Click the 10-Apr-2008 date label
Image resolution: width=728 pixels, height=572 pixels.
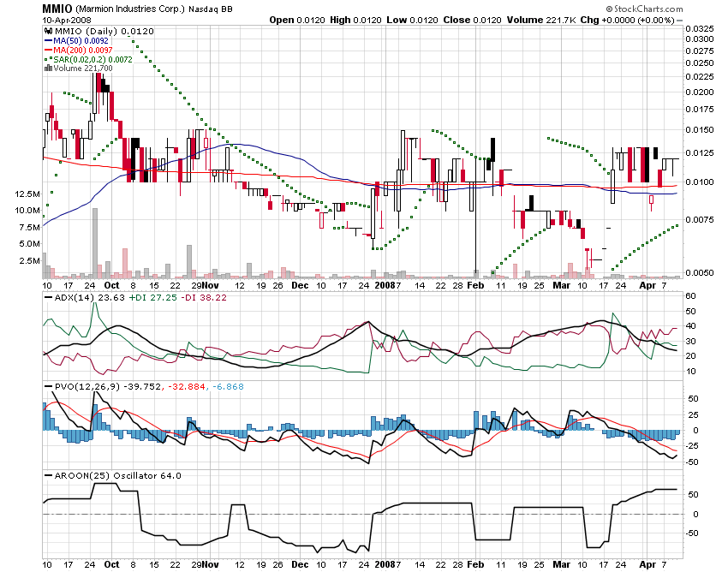pos(67,20)
